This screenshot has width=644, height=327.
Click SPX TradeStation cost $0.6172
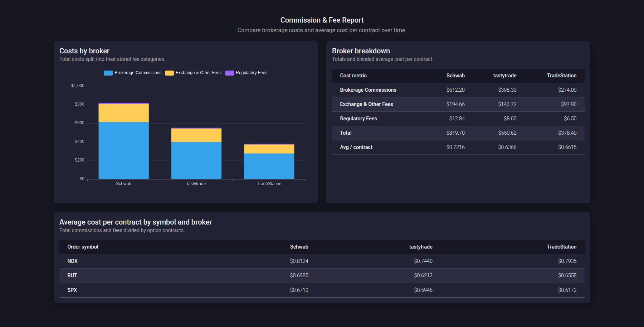[x=567, y=290]
